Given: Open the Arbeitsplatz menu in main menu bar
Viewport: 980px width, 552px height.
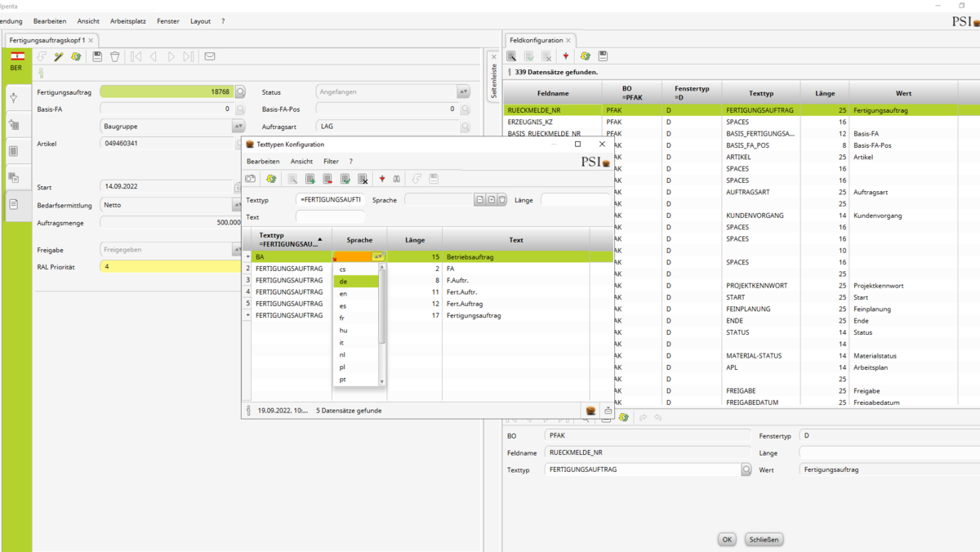Looking at the screenshot, I should pos(128,21).
